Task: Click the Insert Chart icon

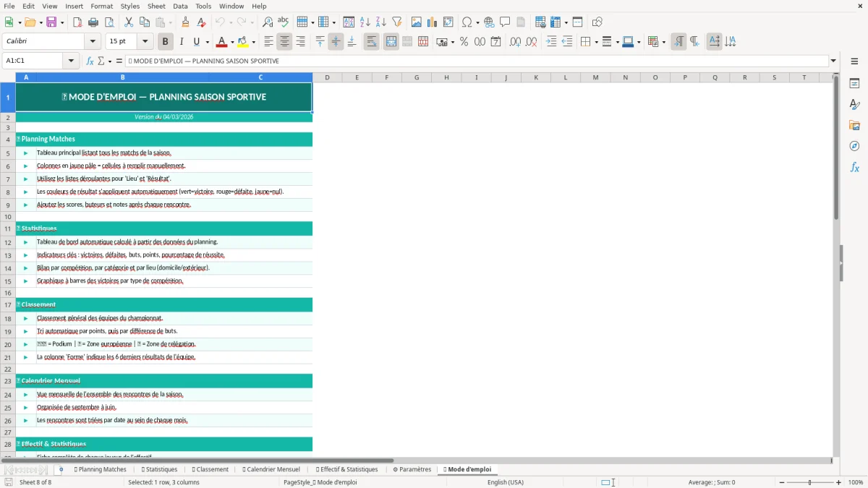Action: 433,22
